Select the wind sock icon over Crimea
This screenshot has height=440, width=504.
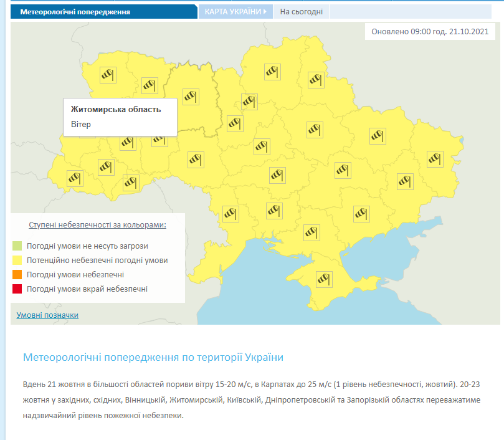325,279
